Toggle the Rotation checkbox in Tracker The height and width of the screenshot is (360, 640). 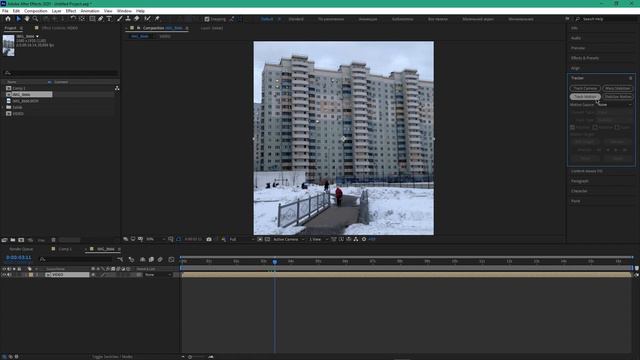coord(595,128)
